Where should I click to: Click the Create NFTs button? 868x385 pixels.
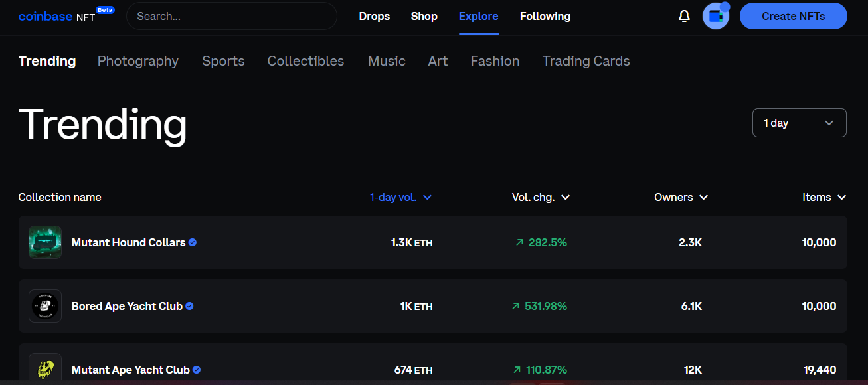[794, 16]
